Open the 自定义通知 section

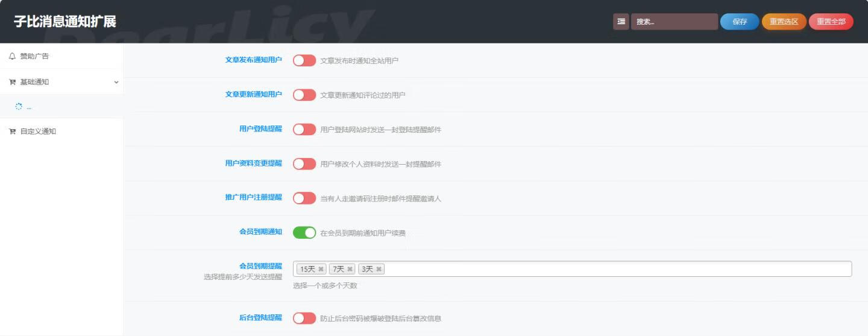(x=61, y=132)
